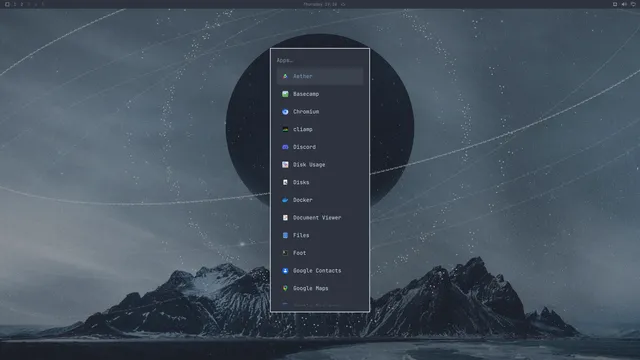This screenshot has width=640, height=360.
Task: Open Files via its blue folder icon
Action: [x=285, y=235]
